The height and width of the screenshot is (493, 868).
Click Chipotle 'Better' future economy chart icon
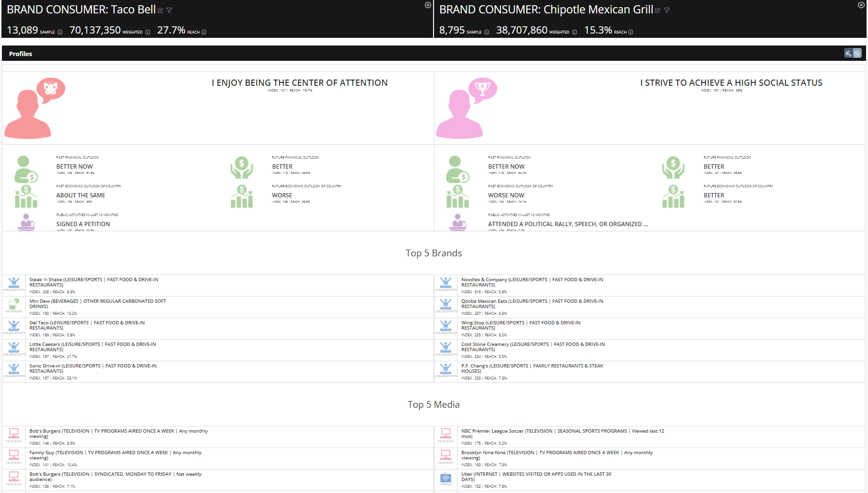coord(673,196)
